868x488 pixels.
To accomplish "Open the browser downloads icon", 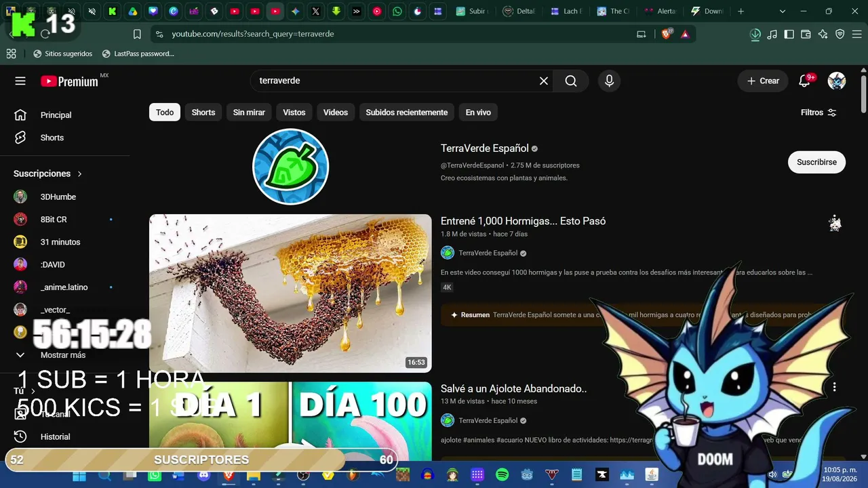I will click(x=755, y=34).
